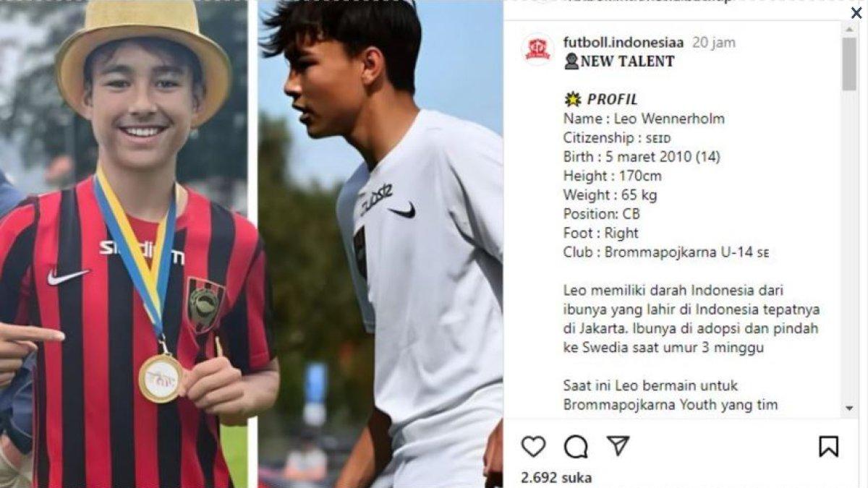Image resolution: width=868 pixels, height=488 pixels.
Task: View the list of 2.692 suka likes
Action: 556,478
